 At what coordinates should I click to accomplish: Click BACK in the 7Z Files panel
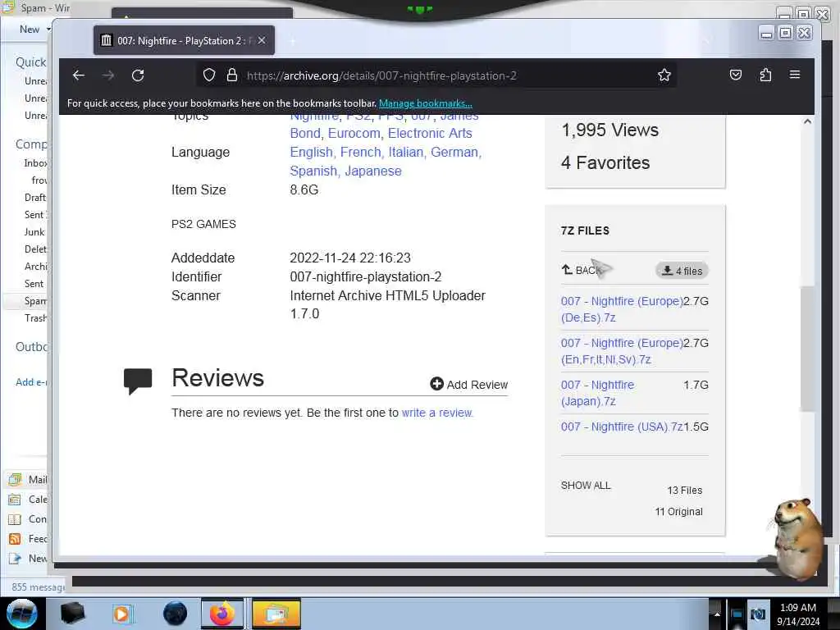click(x=582, y=270)
